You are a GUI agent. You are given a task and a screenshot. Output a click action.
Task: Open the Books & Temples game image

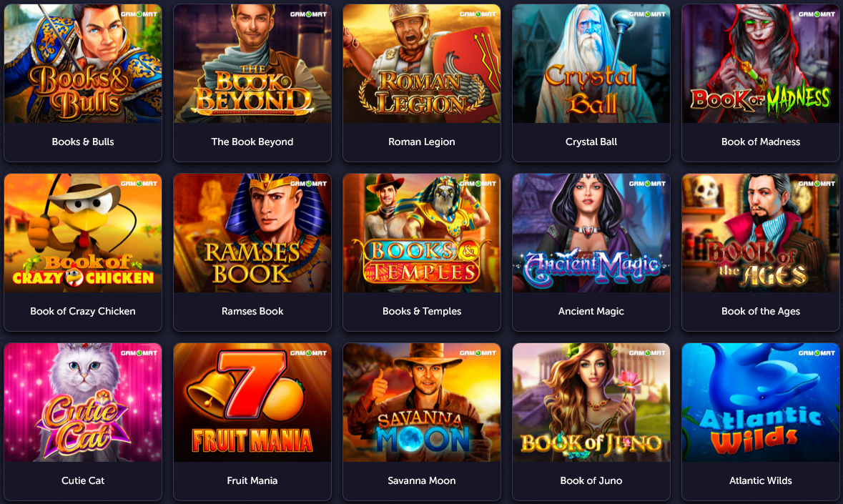pyautogui.click(x=422, y=232)
